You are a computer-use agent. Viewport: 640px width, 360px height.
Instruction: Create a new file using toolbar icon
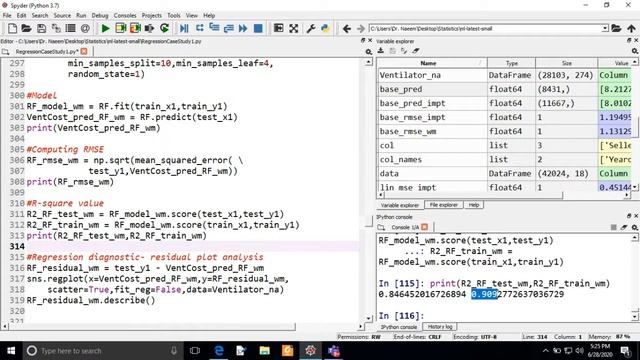click(x=12, y=29)
